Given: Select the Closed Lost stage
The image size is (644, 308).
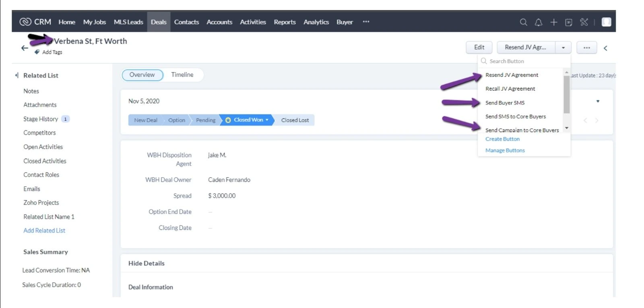Looking at the screenshot, I should tap(295, 120).
